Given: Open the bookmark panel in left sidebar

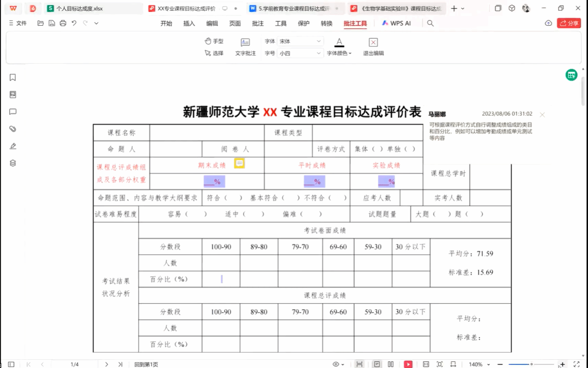Looking at the screenshot, I should (x=13, y=78).
